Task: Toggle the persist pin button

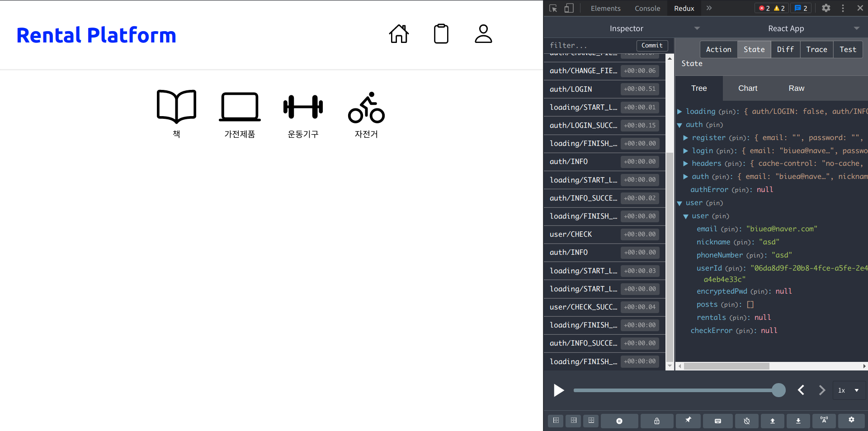Action: coord(688,421)
